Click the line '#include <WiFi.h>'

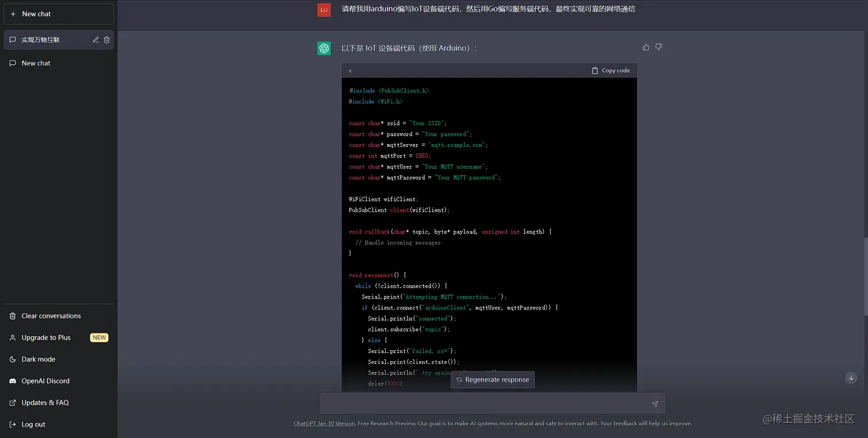tap(375, 102)
